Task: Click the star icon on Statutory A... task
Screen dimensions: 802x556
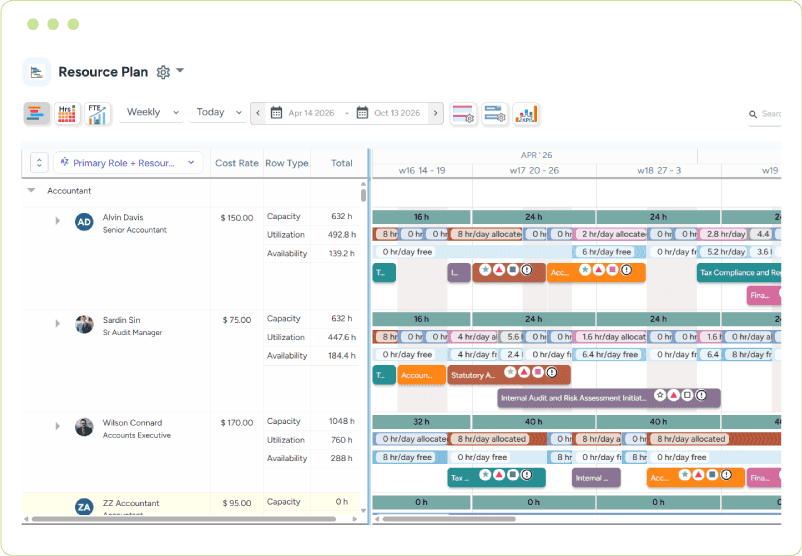Action: point(510,372)
